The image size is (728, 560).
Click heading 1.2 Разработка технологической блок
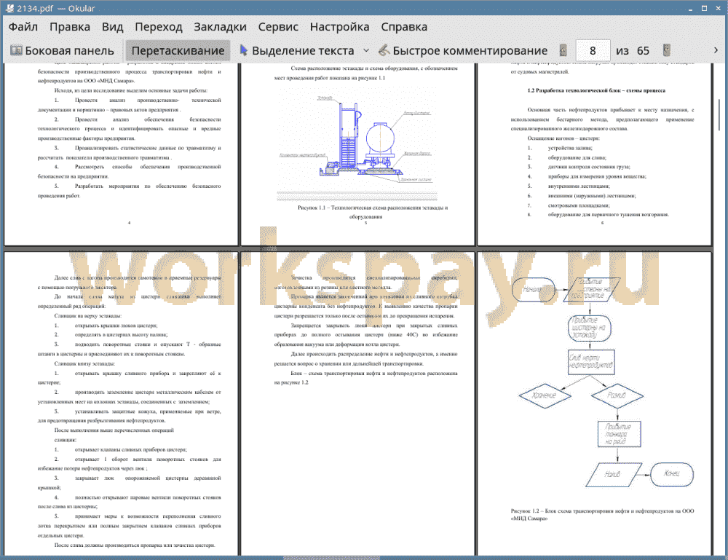pos(596,90)
